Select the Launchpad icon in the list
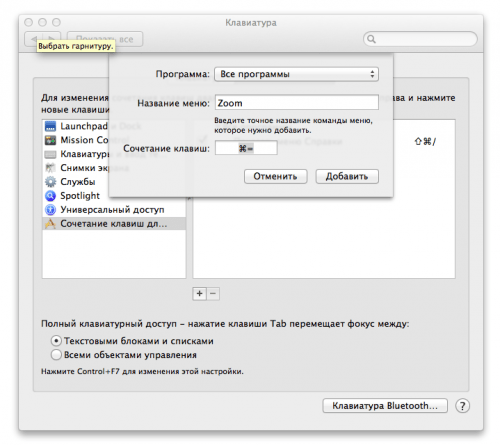The width and height of the screenshot is (500, 445). coord(50,126)
